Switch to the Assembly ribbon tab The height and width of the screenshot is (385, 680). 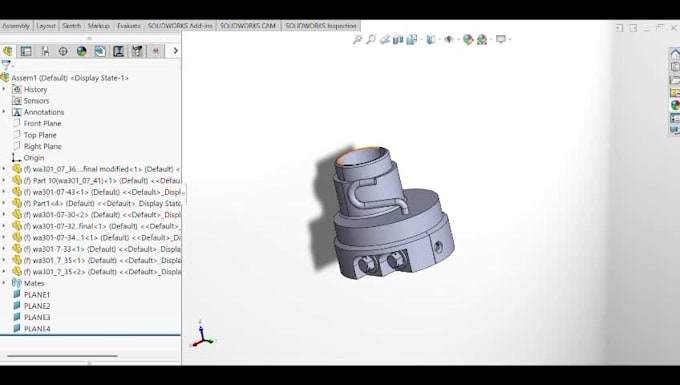tap(16, 26)
